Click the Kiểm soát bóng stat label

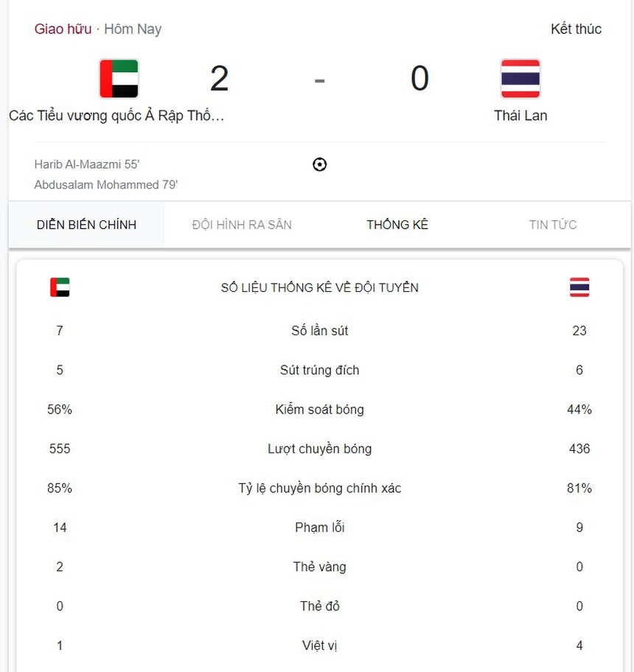coord(319,410)
